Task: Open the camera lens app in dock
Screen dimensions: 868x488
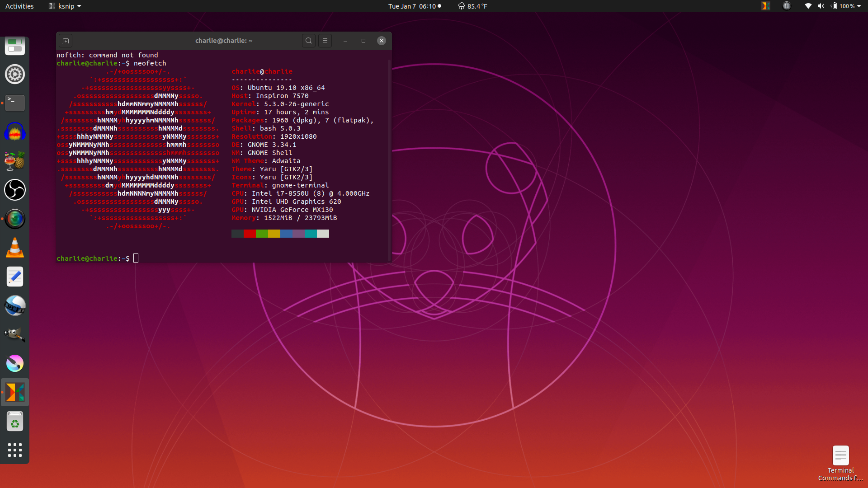Action: pos(15,219)
